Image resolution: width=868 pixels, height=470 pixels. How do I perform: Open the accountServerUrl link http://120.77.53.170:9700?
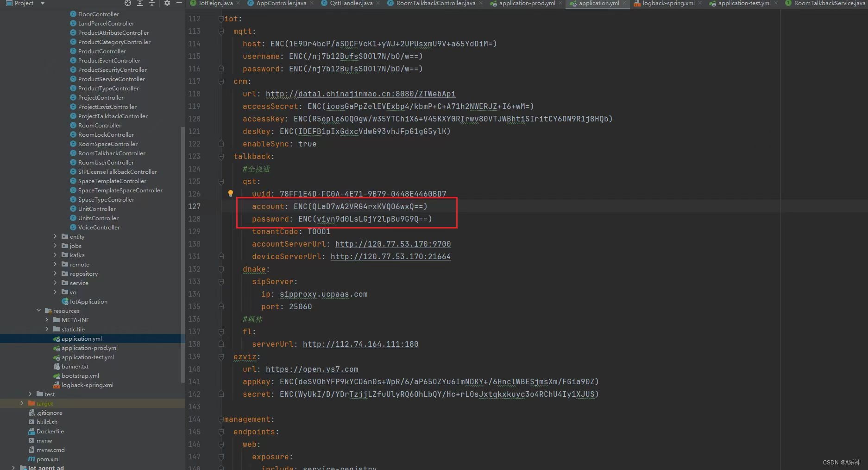[x=393, y=244]
